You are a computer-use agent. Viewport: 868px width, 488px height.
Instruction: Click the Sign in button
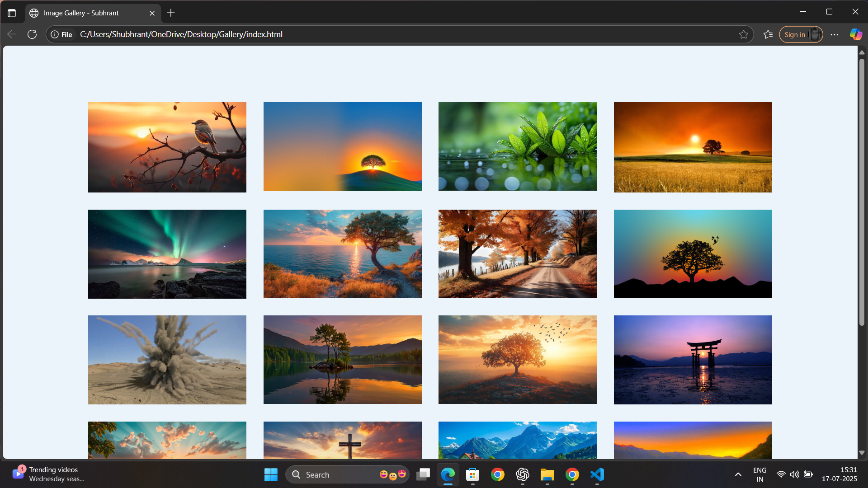point(794,34)
